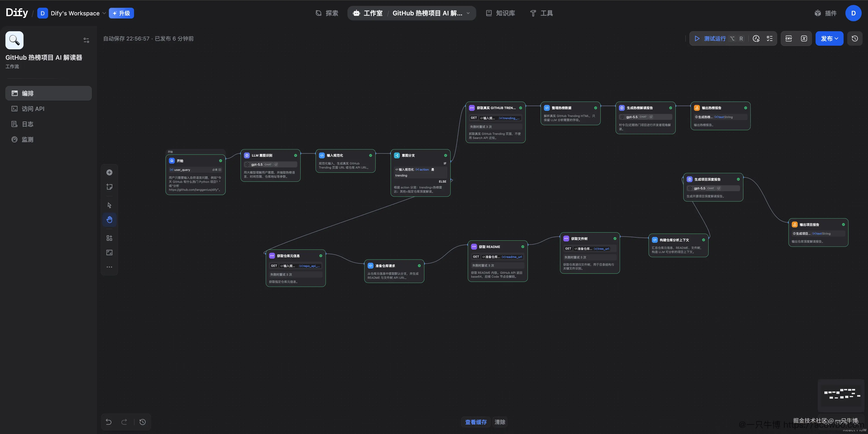Open the checklist icon in top toolbar
The width and height of the screenshot is (868, 434).
coord(770,38)
